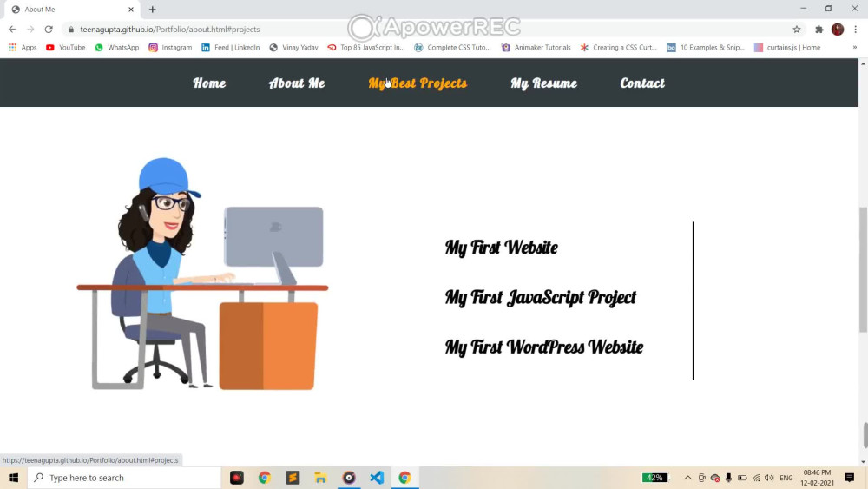
Task: Go to Home in the site navbar
Action: pyautogui.click(x=209, y=83)
